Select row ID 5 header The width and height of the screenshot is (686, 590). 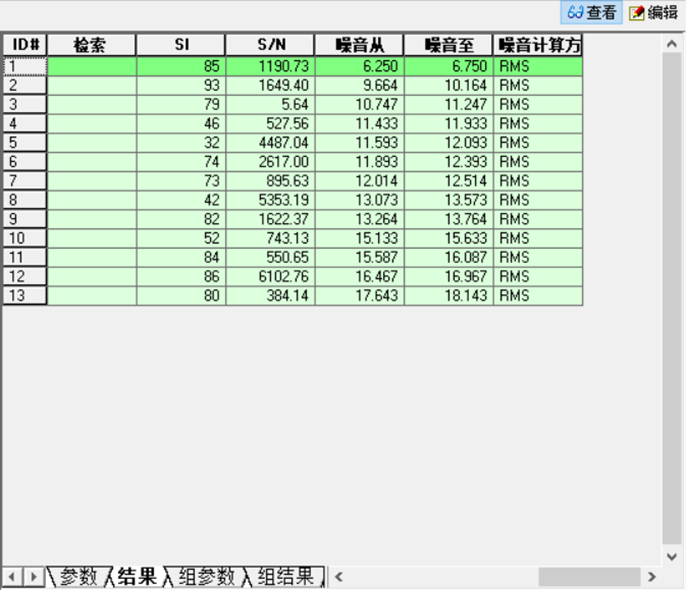coord(24,143)
